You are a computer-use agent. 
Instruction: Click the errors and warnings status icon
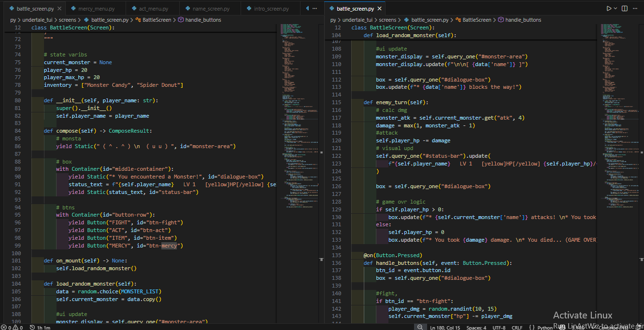pyautogui.click(x=12, y=328)
